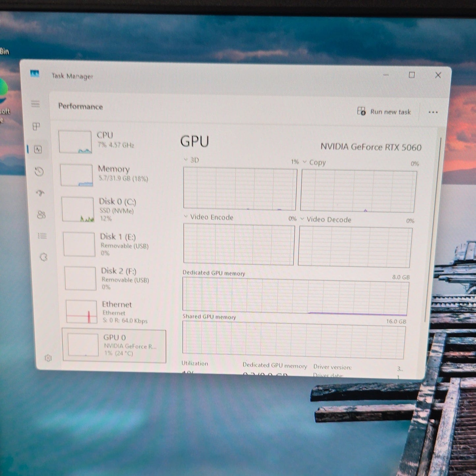
Task: Click the Performance page heading
Action: pos(80,106)
